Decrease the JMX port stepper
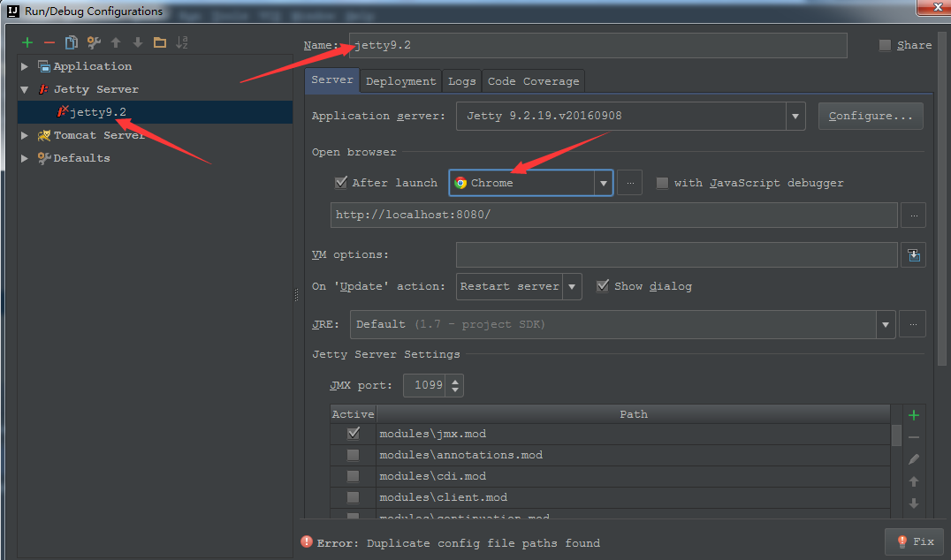Viewport: 951px width, 560px height. pos(455,391)
